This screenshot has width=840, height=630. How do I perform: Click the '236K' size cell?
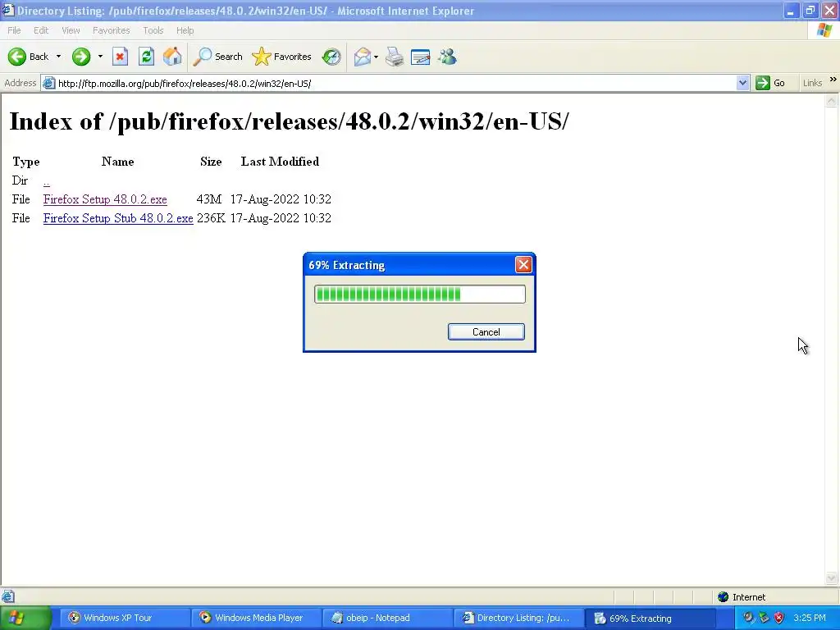click(x=211, y=218)
